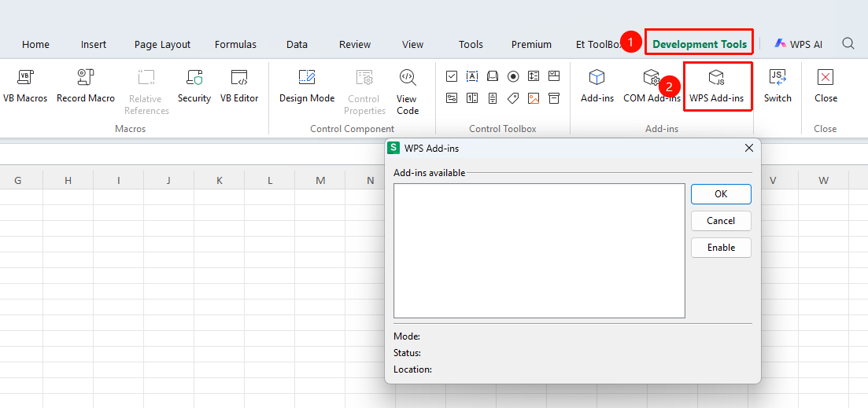Insert a Check Box control from toolbox
This screenshot has width=868, height=408.
tap(452, 76)
